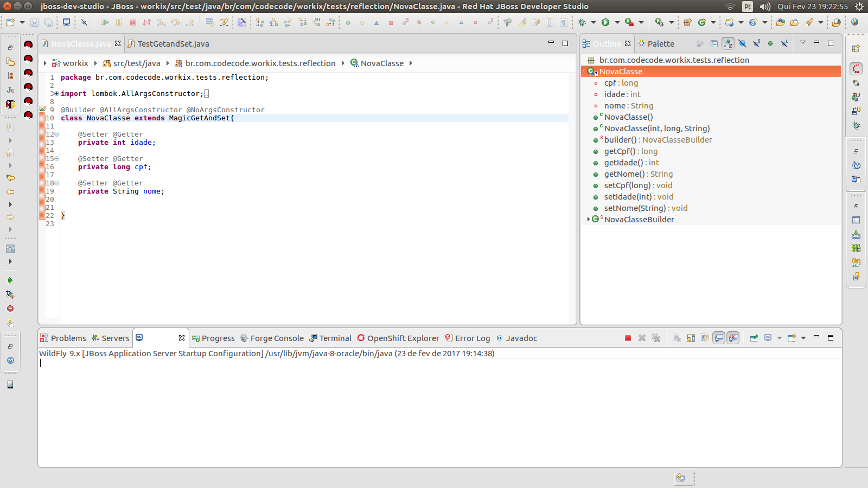Click the Debug bug icon in toolbar
The height and width of the screenshot is (488, 868).
(x=582, y=22)
